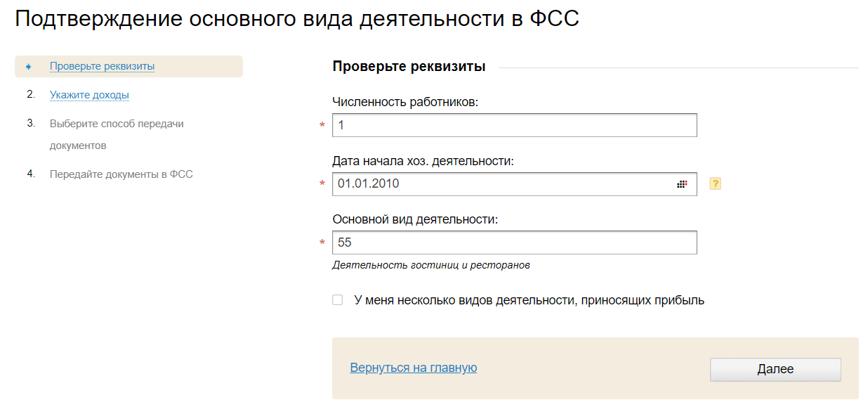The image size is (868, 407).
Task: Click the yellow question mark help icon
Action: pos(716,184)
